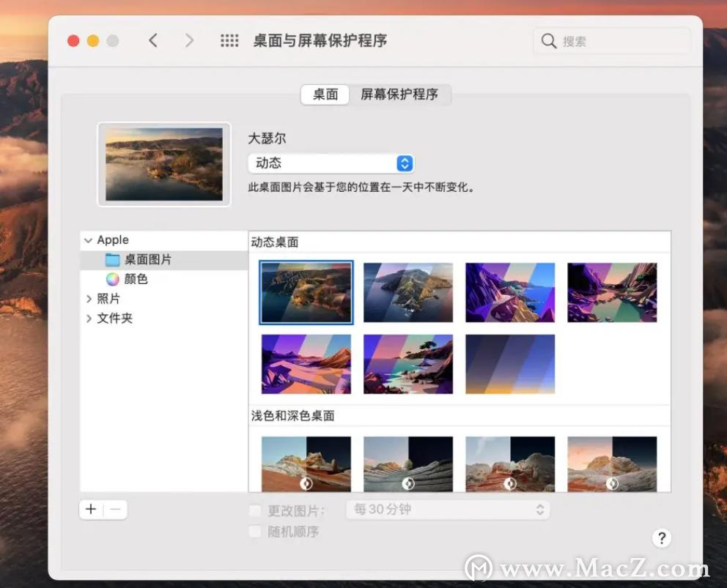Viewport: 727px width, 588px height.
Task: Expand the 照片 sidebar section
Action: point(89,298)
